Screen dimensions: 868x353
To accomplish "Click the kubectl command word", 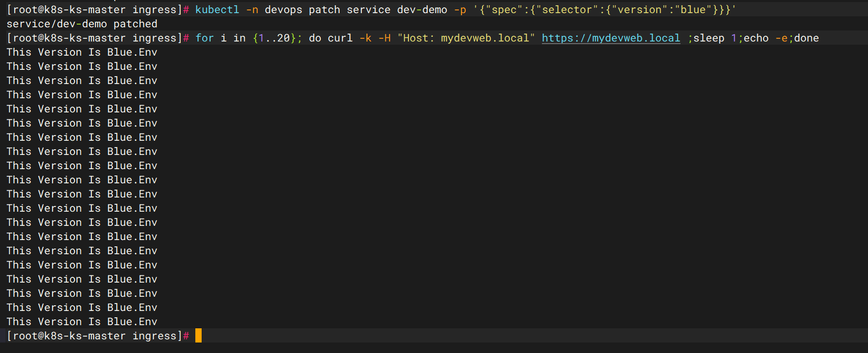I will [217, 10].
